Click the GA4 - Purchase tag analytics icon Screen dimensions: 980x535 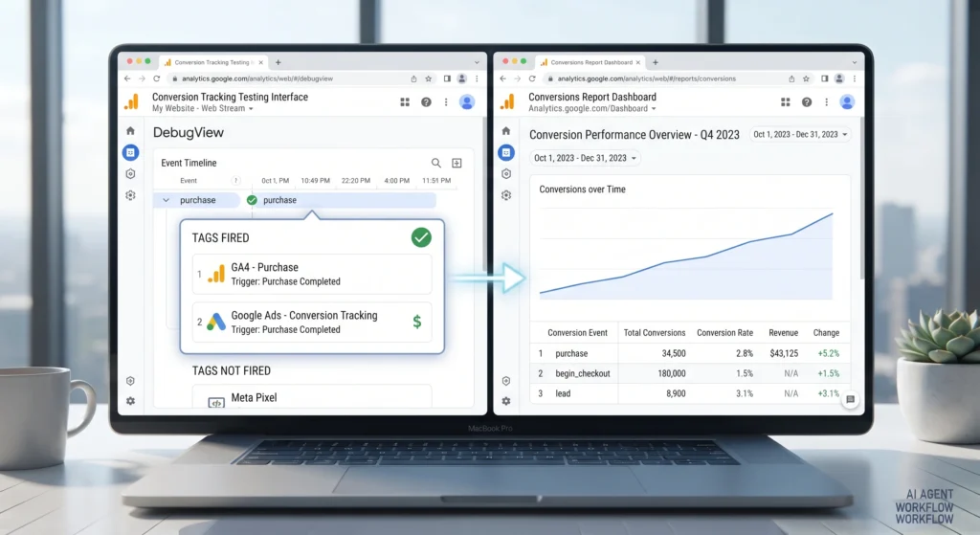[x=216, y=274]
